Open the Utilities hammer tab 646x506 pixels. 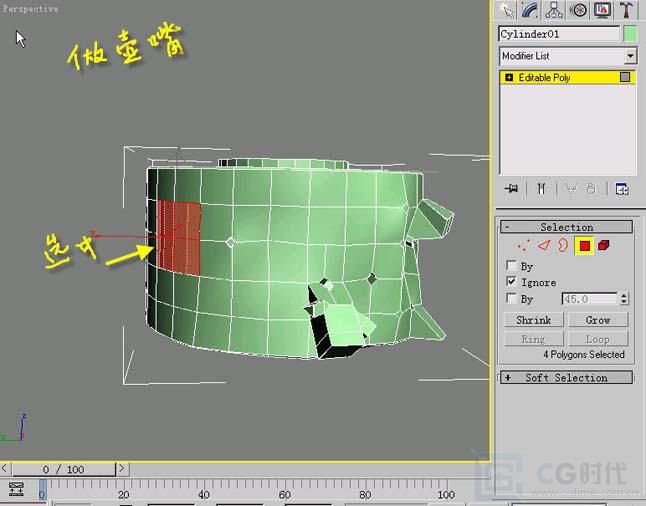point(626,10)
